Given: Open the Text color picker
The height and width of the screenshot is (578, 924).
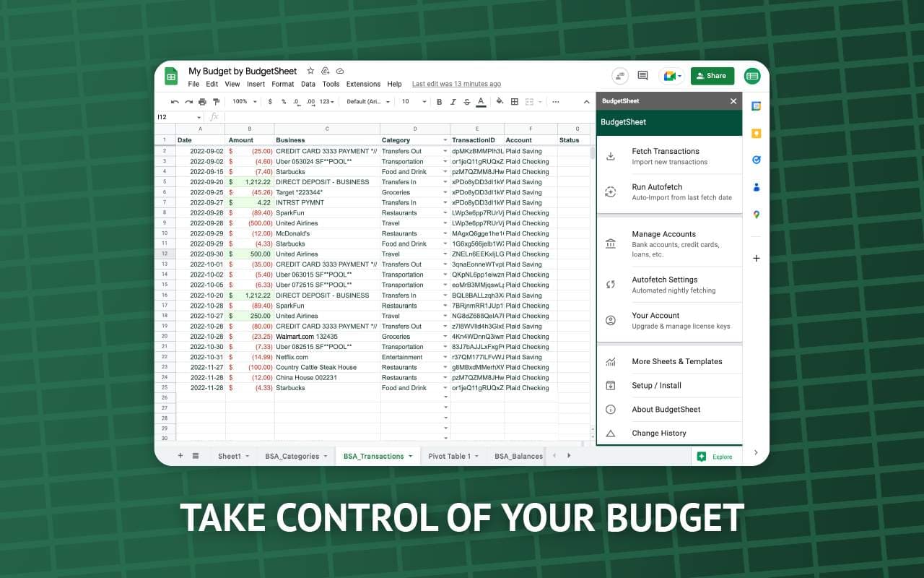Looking at the screenshot, I should 481,102.
